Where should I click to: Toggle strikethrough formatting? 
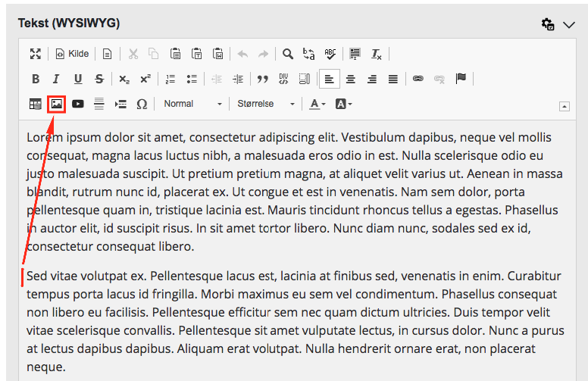point(99,79)
